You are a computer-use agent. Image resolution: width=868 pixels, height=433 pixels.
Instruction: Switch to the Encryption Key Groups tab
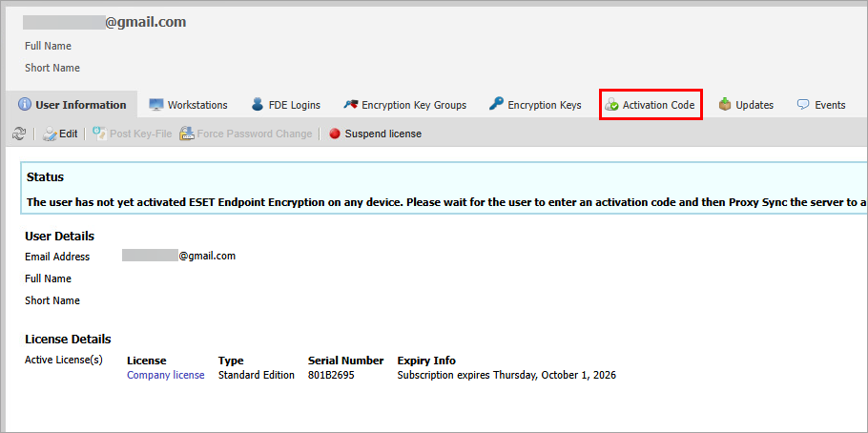405,105
